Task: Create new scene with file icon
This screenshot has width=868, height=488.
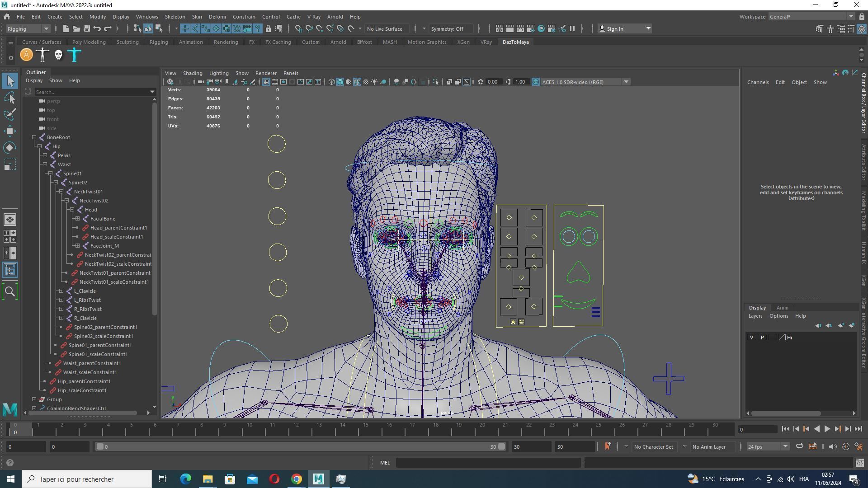Action: click(66, 29)
